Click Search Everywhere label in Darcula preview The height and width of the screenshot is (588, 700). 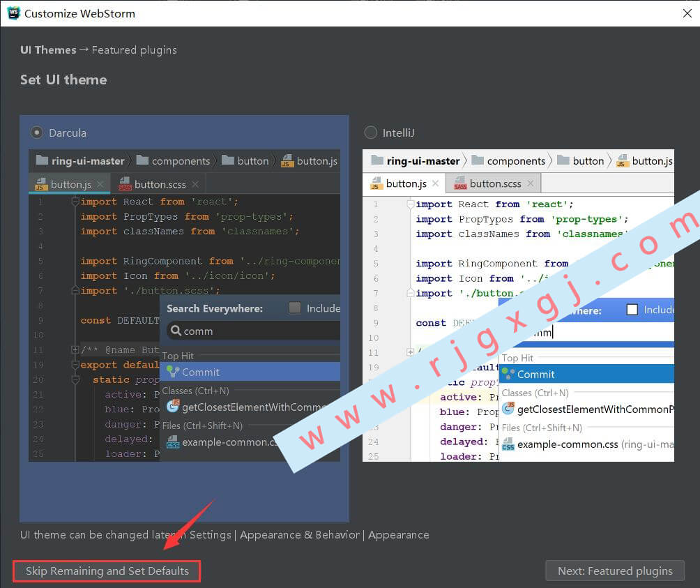[x=215, y=308]
